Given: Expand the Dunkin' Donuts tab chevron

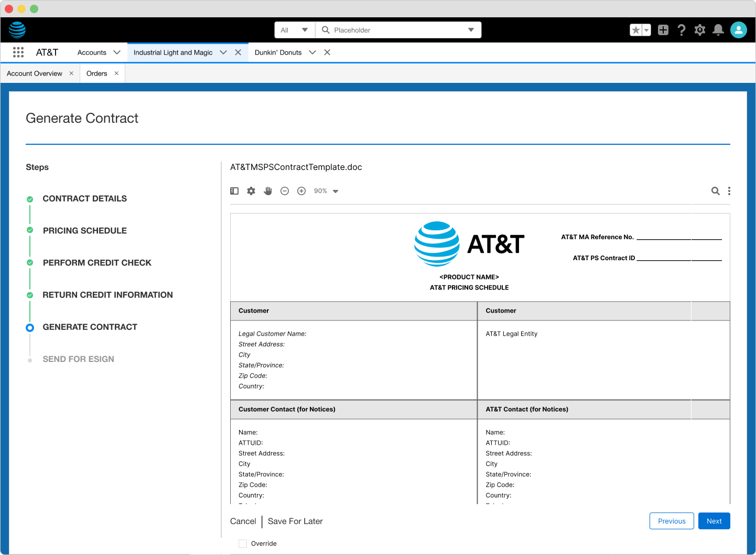Looking at the screenshot, I should [312, 52].
